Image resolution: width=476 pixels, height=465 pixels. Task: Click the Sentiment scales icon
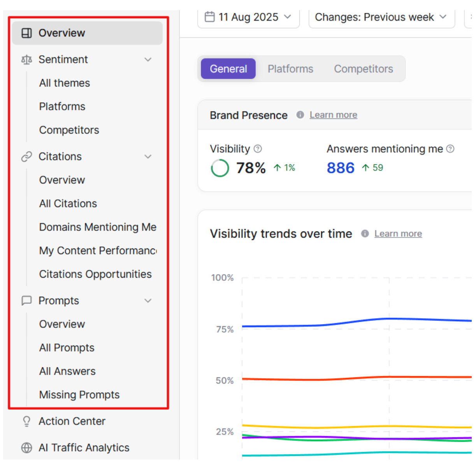tap(26, 60)
